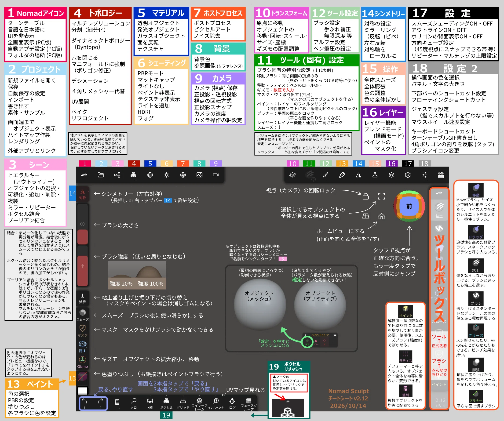The height and width of the screenshot is (421, 504).
Task: Select the スムーズ smooth tool in left sidebar
Action: tap(83, 315)
